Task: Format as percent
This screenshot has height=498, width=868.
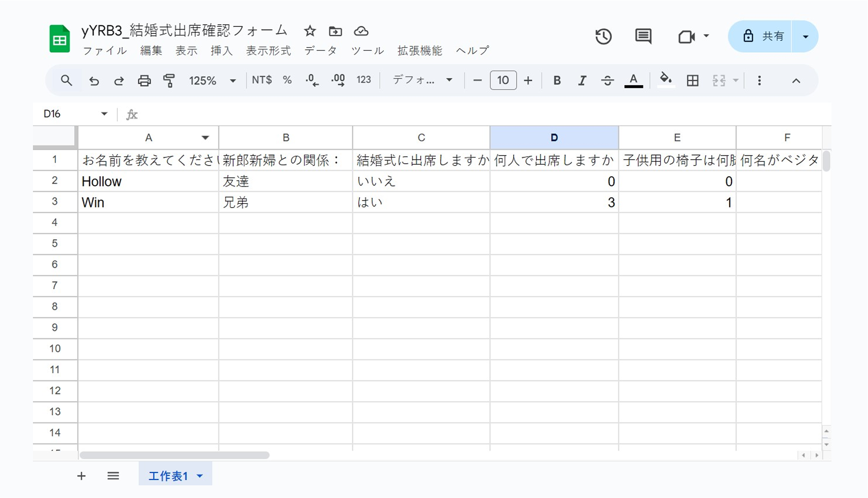Action: pos(287,80)
